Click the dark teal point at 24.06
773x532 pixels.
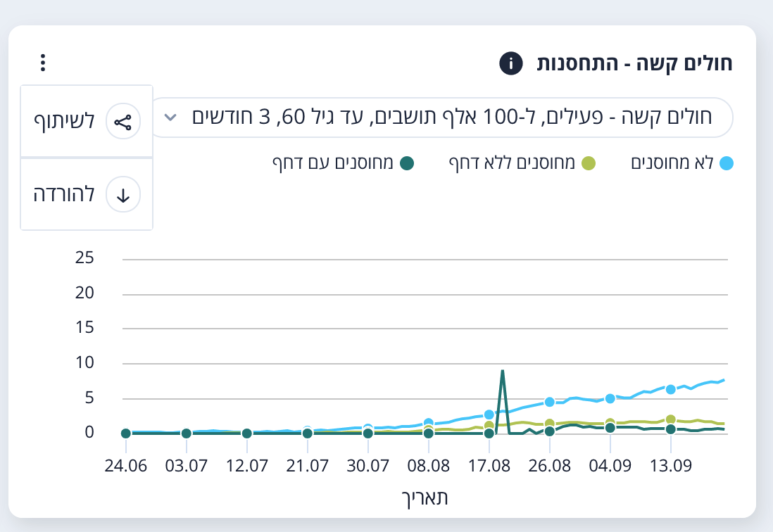[125, 433]
